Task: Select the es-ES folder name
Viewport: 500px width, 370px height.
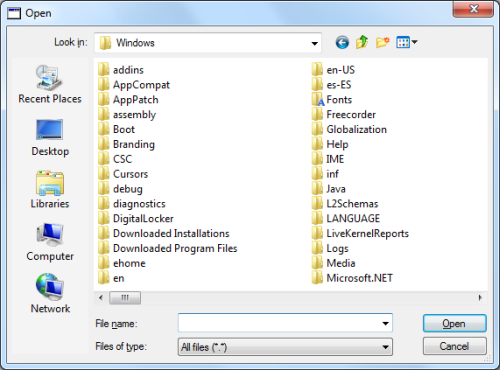Action: coord(339,85)
